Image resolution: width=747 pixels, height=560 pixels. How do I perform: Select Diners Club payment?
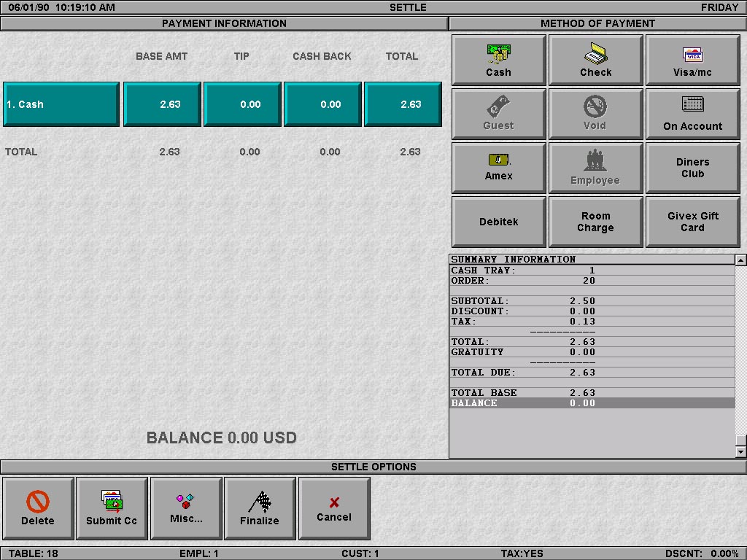[x=692, y=168]
